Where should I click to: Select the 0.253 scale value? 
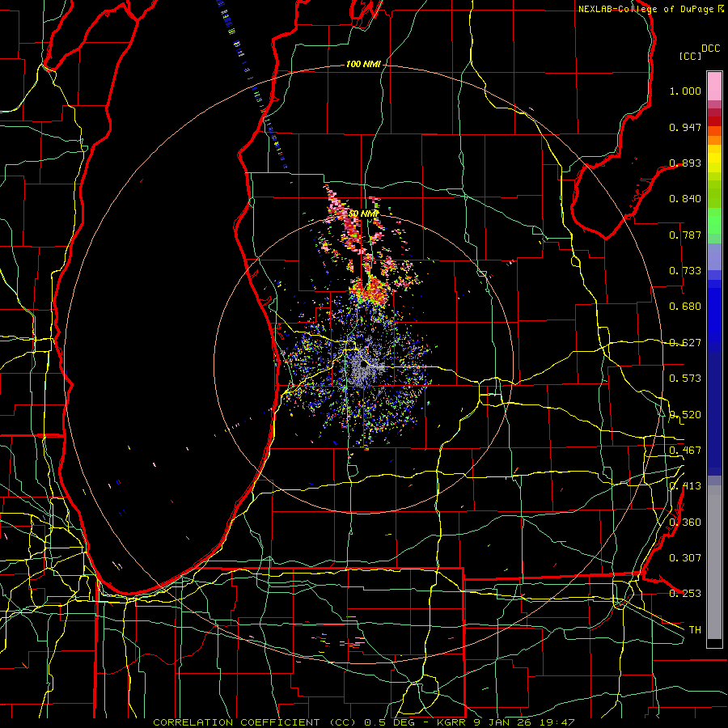(x=685, y=594)
